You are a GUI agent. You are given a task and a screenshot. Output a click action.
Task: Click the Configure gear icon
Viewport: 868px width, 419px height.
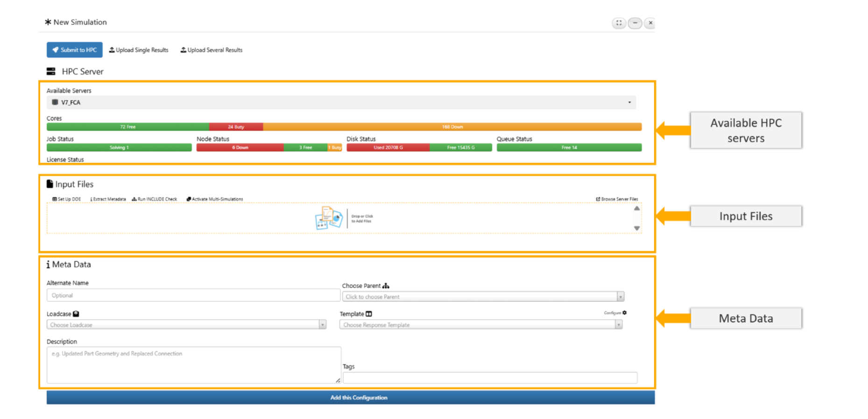(624, 313)
